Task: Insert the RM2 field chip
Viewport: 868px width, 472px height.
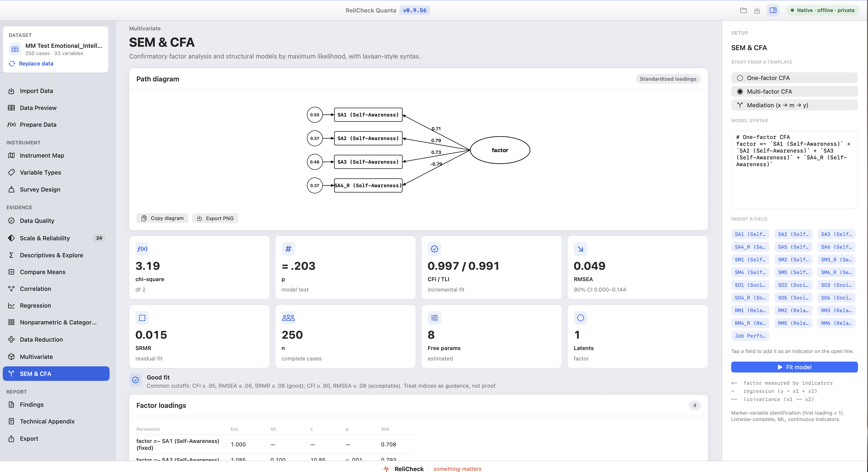Action: 793,311
